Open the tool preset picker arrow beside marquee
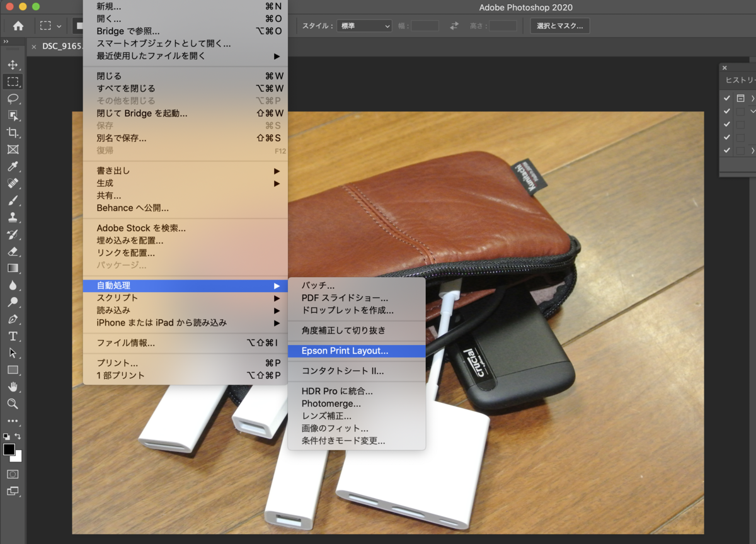 (x=59, y=26)
